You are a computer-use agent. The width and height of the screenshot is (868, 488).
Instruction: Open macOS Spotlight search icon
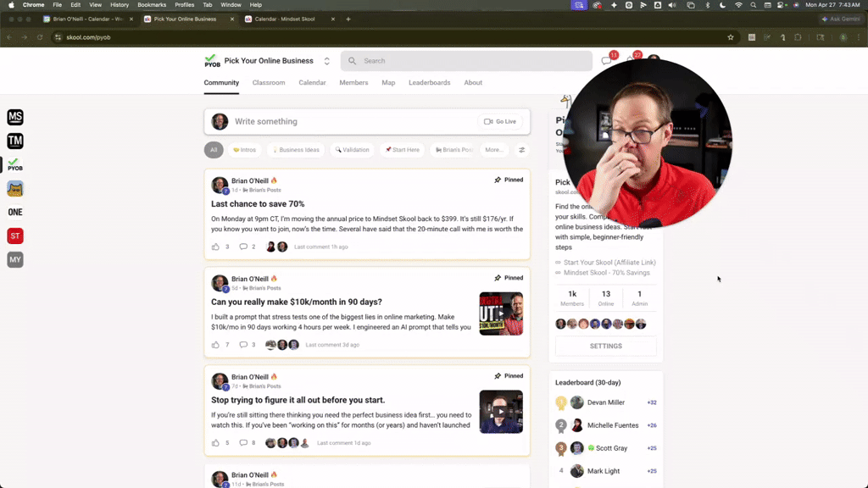pos(753,5)
